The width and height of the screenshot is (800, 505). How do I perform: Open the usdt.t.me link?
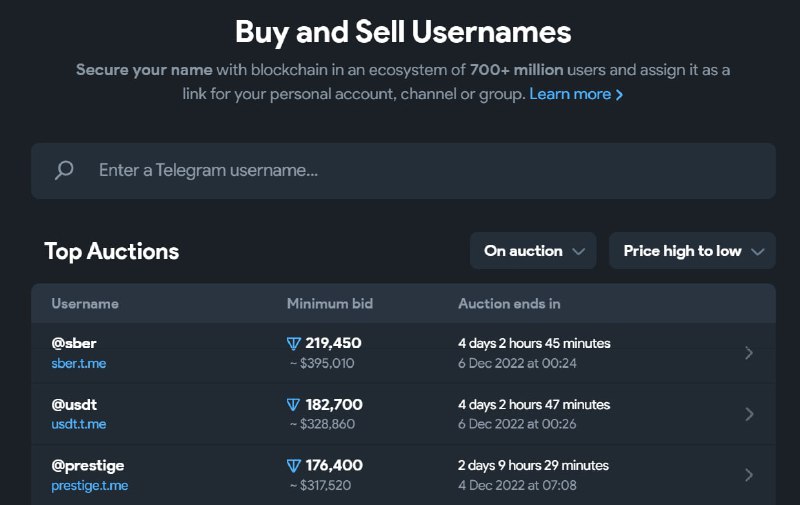click(x=79, y=424)
